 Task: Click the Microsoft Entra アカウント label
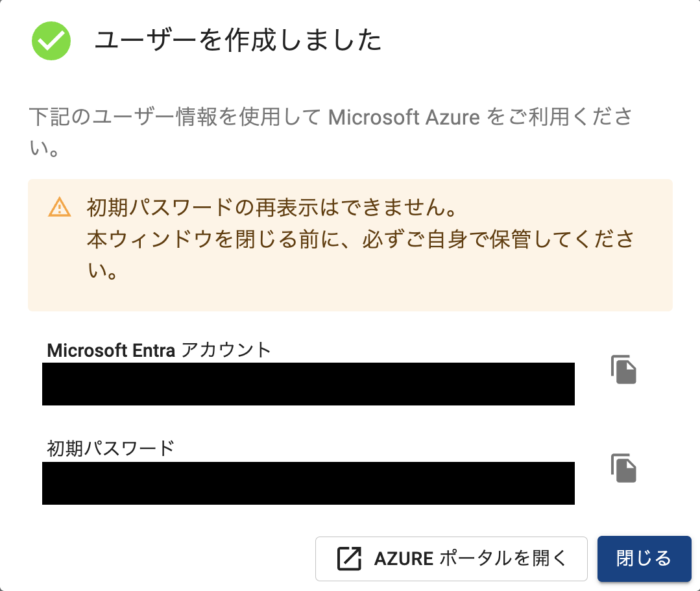[x=159, y=350]
